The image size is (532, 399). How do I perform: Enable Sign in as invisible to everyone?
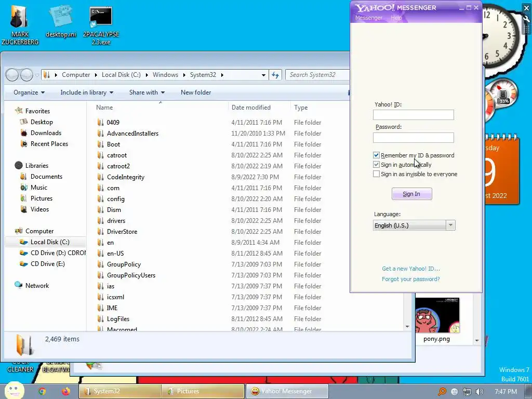click(x=376, y=174)
